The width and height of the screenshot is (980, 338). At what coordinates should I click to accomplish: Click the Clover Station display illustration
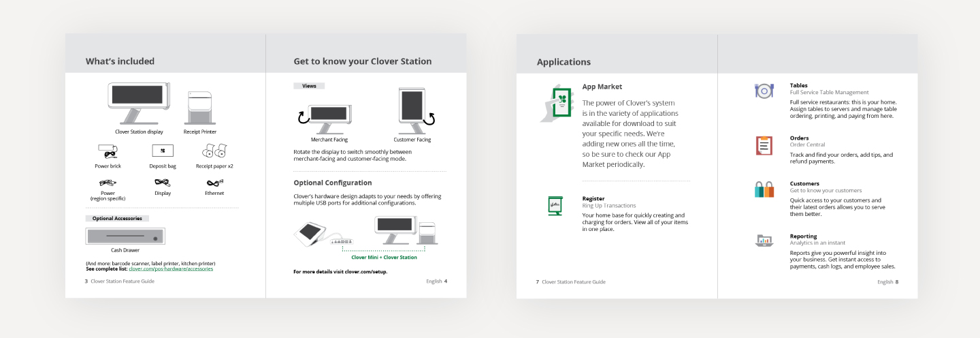point(139,104)
